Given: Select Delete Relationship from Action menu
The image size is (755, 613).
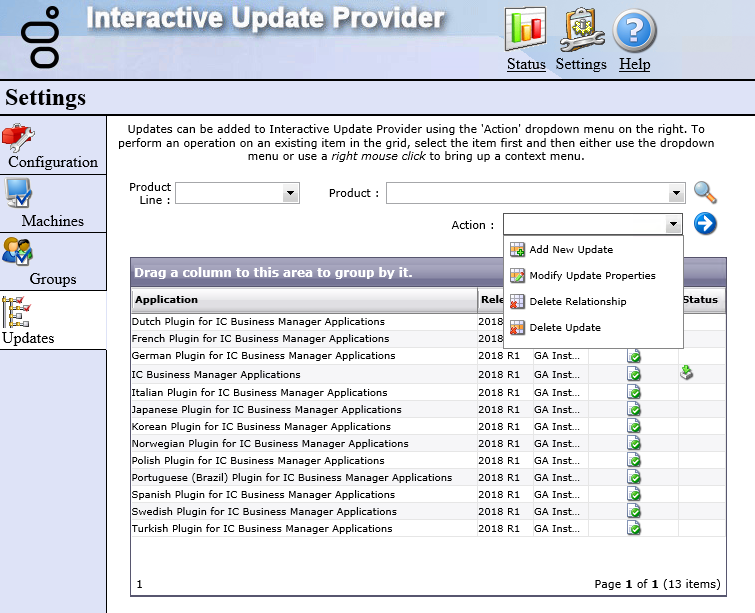Looking at the screenshot, I should (577, 302).
